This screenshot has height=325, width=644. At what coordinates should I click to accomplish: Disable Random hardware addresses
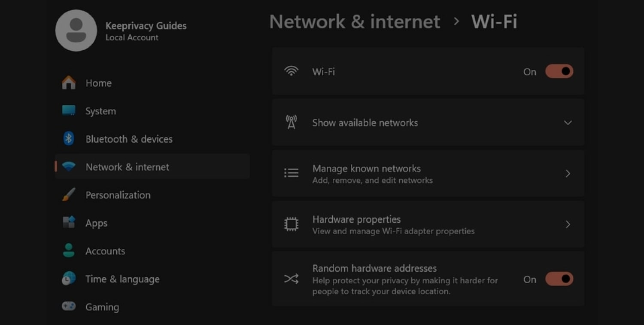559,279
